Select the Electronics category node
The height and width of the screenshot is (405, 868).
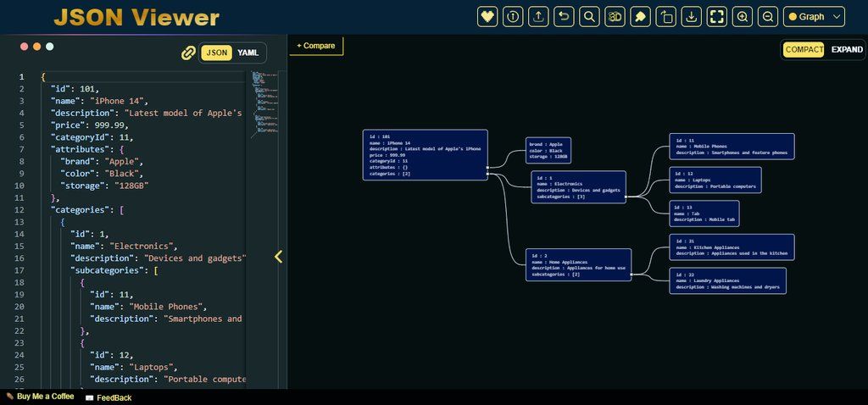tap(578, 187)
